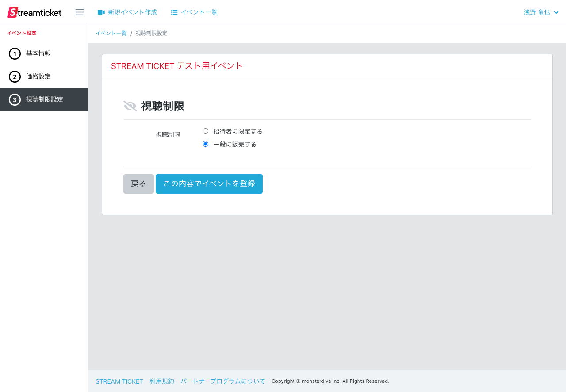The image size is (566, 392).
Task: Select 招待者に限定する radio option
Action: point(205,131)
